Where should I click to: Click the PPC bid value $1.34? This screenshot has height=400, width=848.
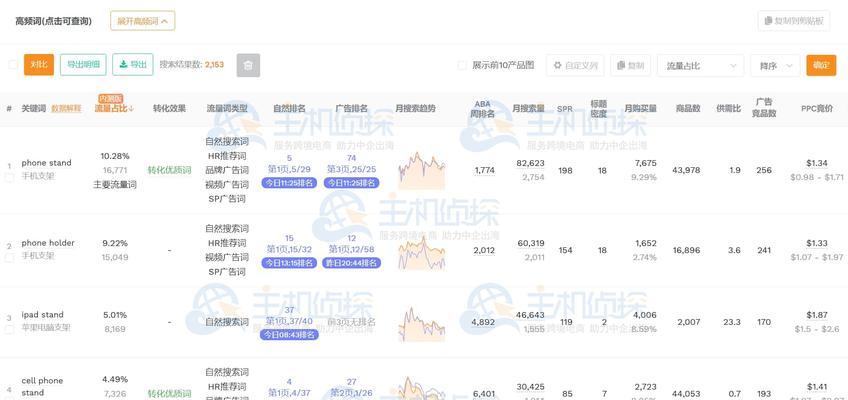[817, 163]
